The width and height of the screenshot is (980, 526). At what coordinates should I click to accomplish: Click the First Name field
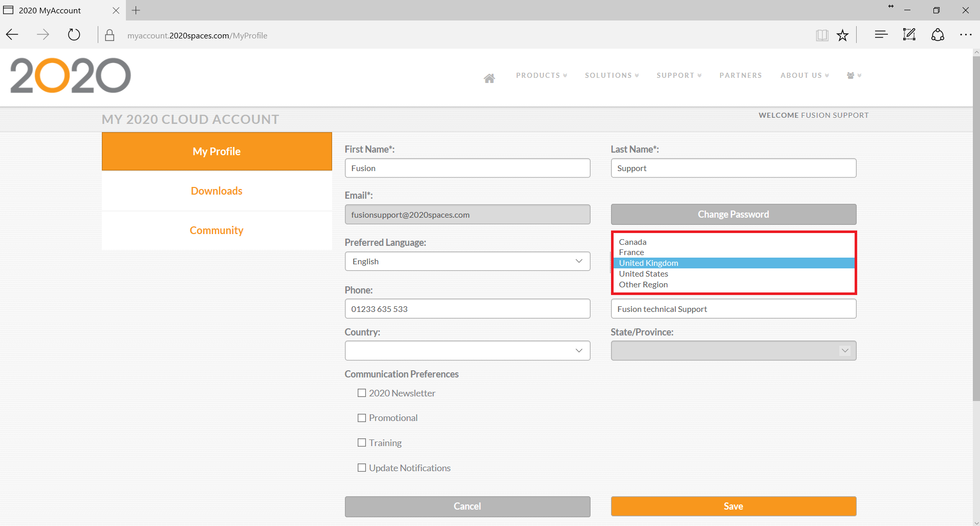pyautogui.click(x=467, y=168)
